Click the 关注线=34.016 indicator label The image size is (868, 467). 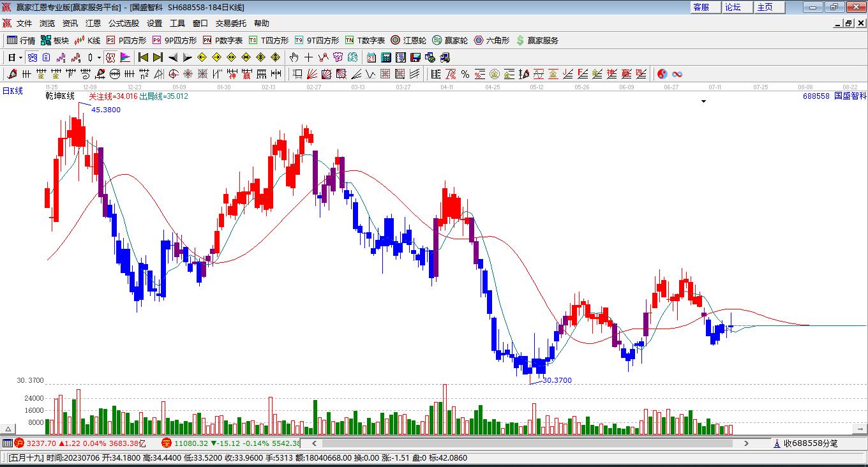coord(113,96)
